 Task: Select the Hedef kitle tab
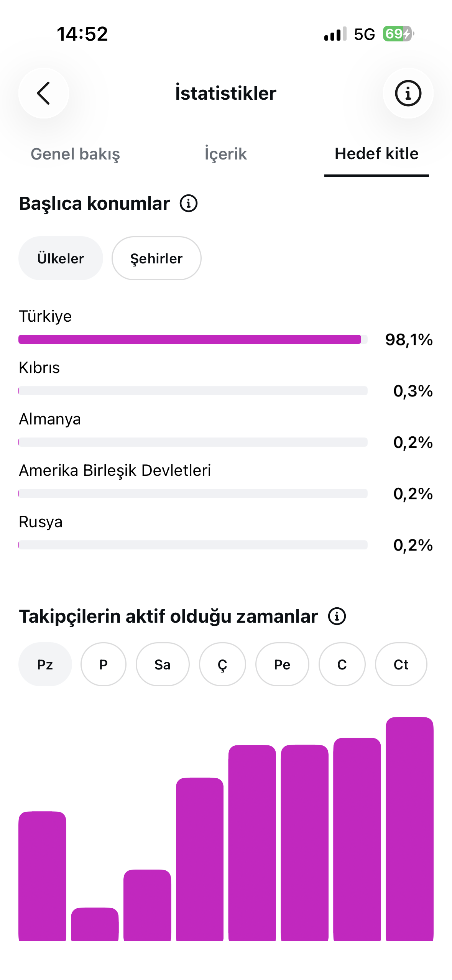(376, 154)
